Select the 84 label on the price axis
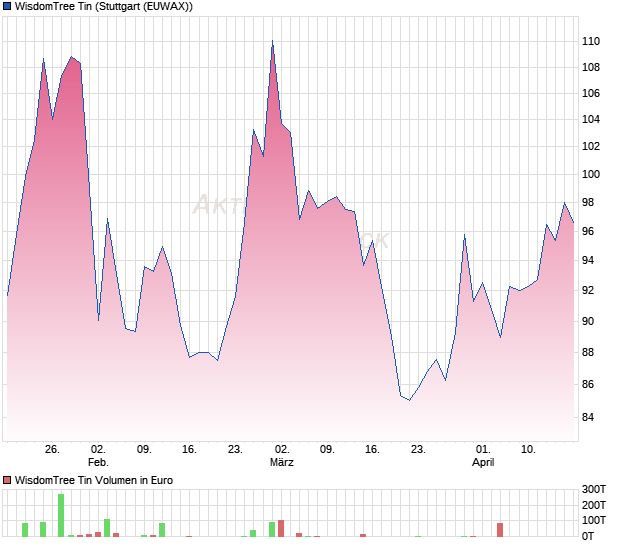Viewport: 620px width, 546px height. pyautogui.click(x=588, y=418)
